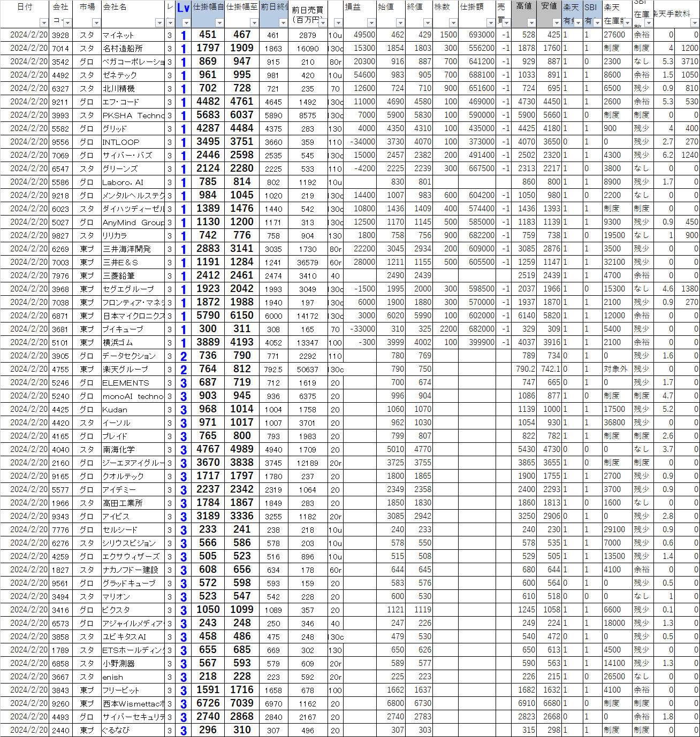Screen dimensions: 700x737
Task: Select the company name cell 名村造船所
Action: click(x=133, y=48)
